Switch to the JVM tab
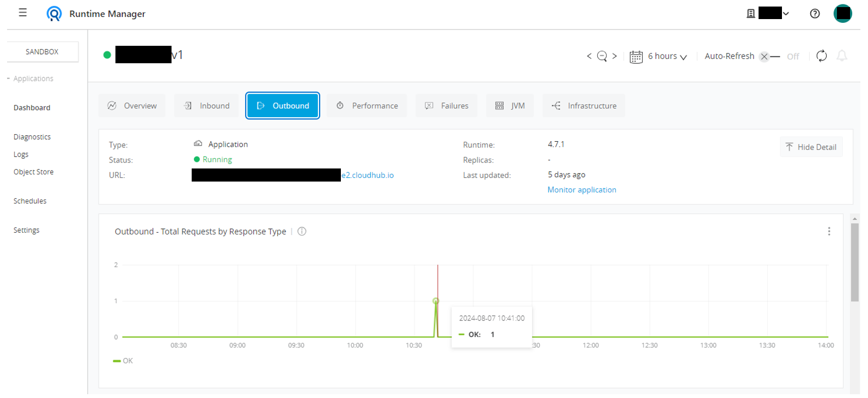 pos(510,106)
